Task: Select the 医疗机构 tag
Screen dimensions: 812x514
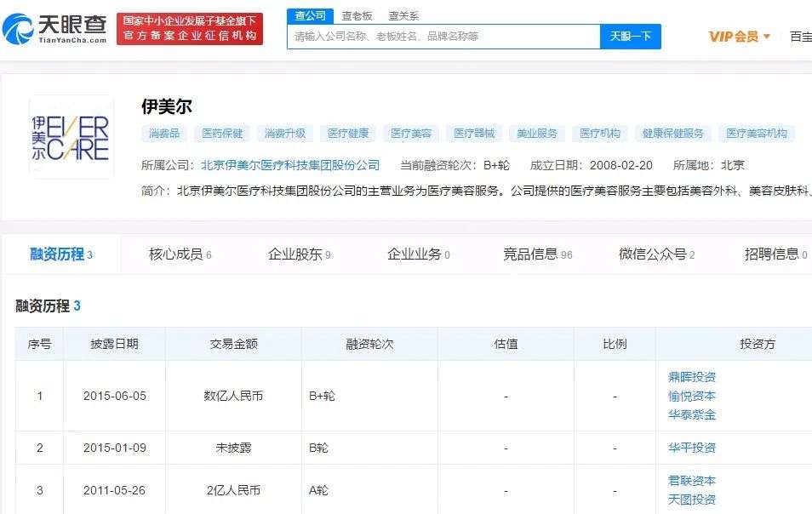Action: pyautogui.click(x=600, y=134)
